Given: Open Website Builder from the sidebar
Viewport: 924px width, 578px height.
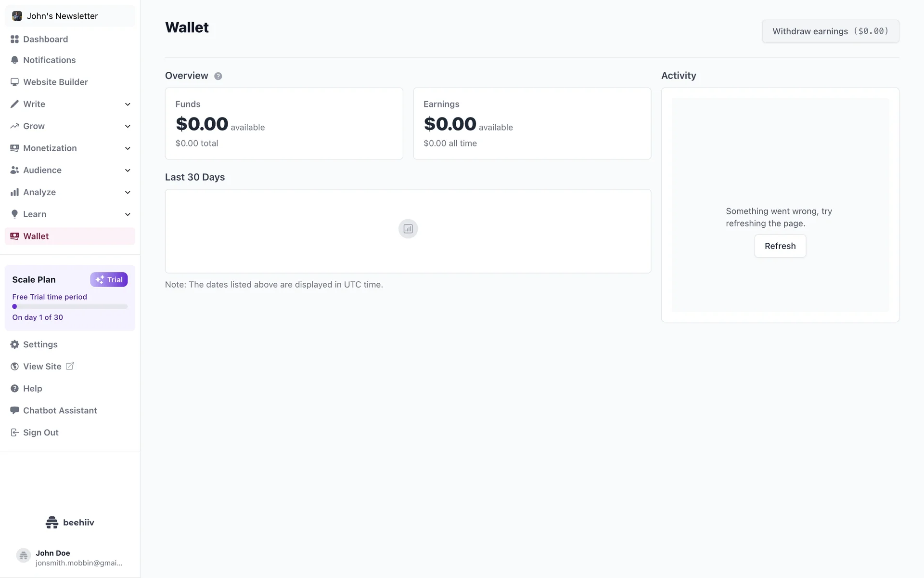Looking at the screenshot, I should coord(55,82).
